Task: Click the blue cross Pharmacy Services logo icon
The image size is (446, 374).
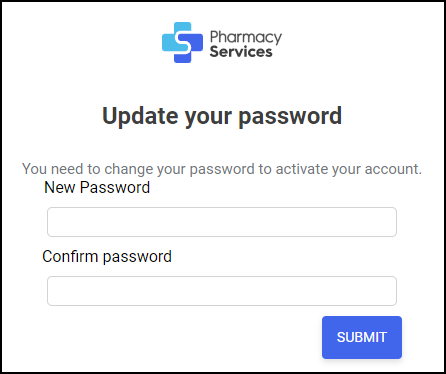Action: tap(182, 42)
